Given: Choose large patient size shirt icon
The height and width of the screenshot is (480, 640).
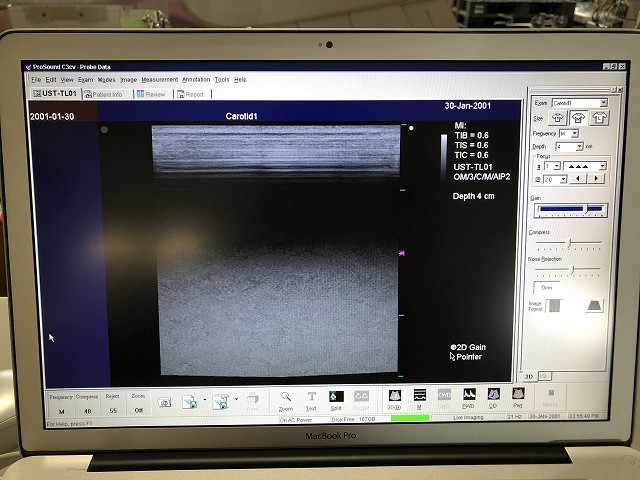Looking at the screenshot, I should tap(599, 118).
